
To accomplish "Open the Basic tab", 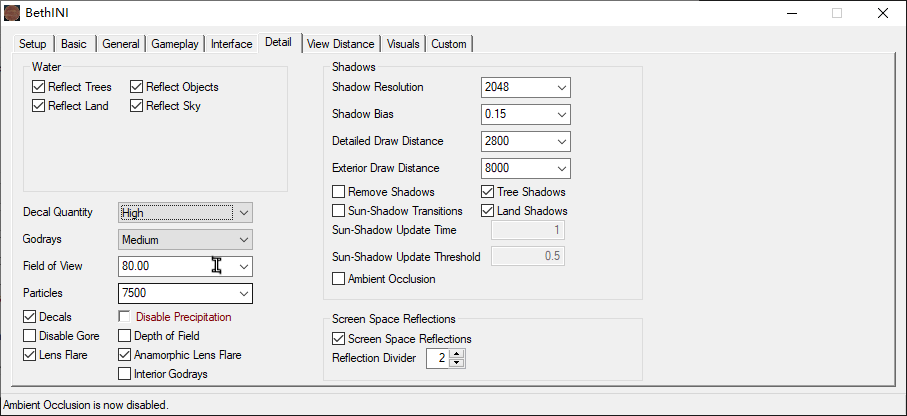I will (74, 44).
